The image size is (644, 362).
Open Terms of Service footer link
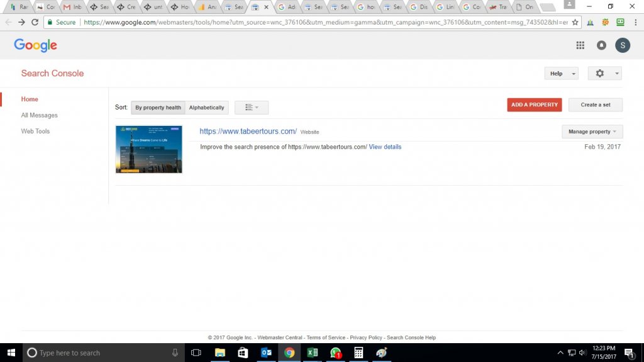click(x=326, y=337)
